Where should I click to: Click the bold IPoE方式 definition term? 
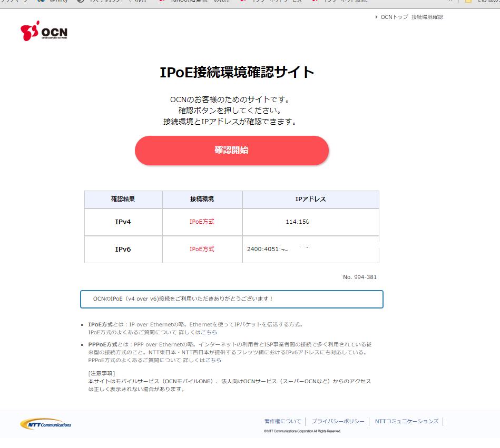click(x=101, y=325)
